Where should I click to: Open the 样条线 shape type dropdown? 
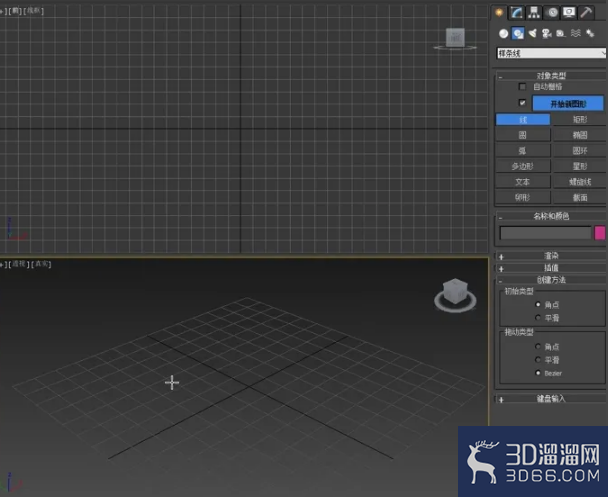551,53
